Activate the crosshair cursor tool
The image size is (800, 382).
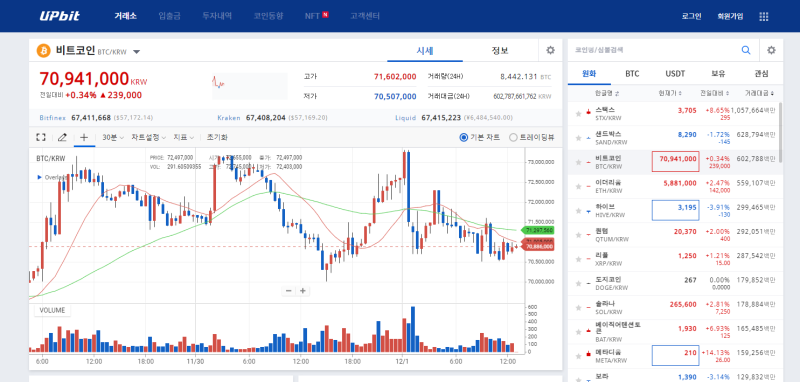click(84, 137)
